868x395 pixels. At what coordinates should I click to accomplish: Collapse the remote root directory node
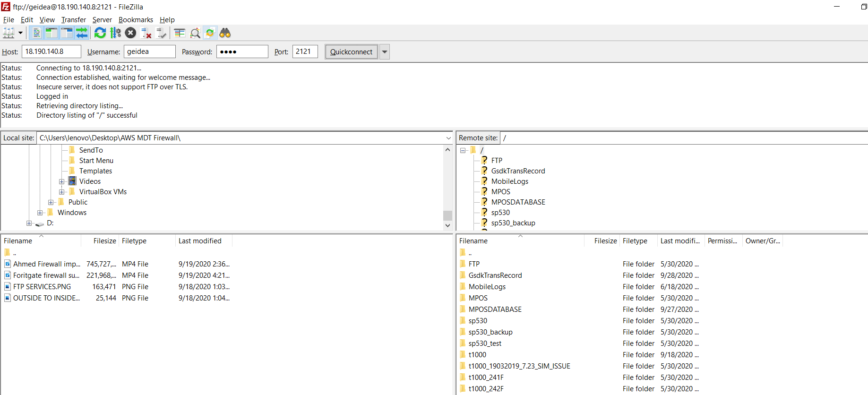pos(463,150)
